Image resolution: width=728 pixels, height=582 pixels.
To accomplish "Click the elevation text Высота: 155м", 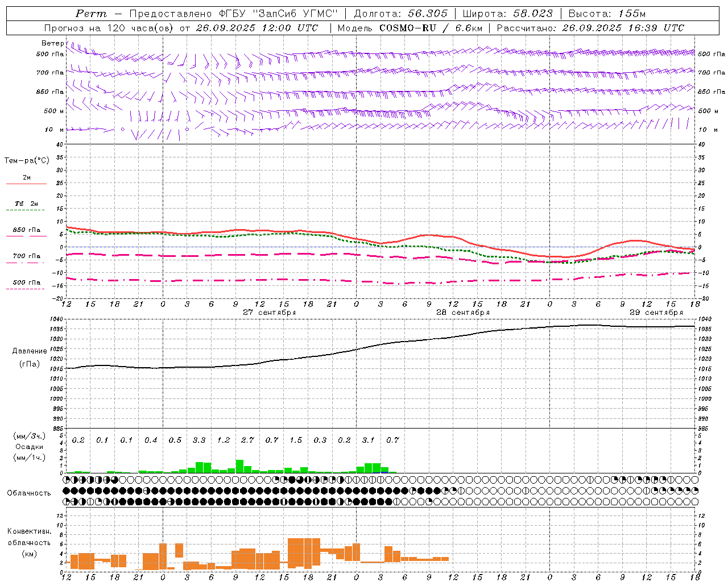I will pyautogui.click(x=607, y=14).
